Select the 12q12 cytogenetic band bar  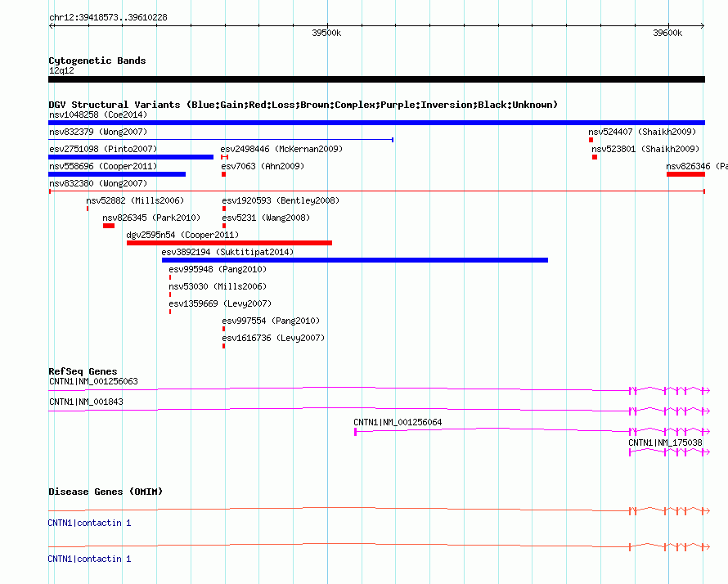coord(376,79)
